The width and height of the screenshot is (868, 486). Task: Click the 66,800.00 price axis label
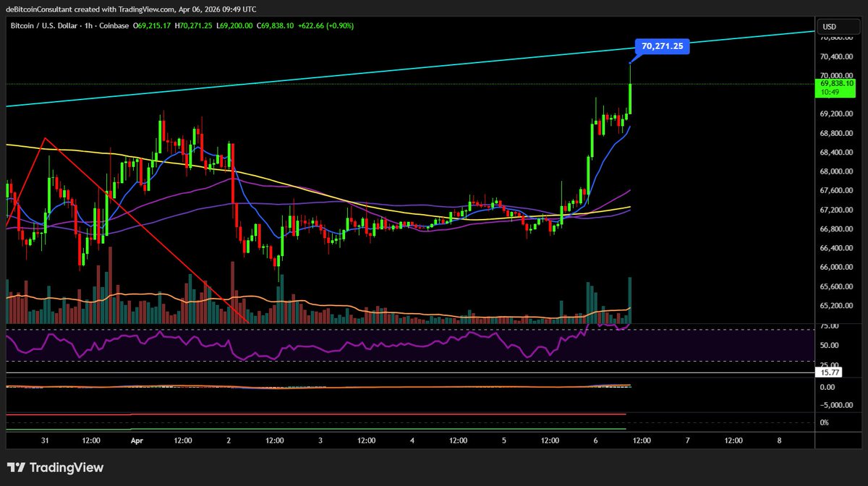[835, 229]
